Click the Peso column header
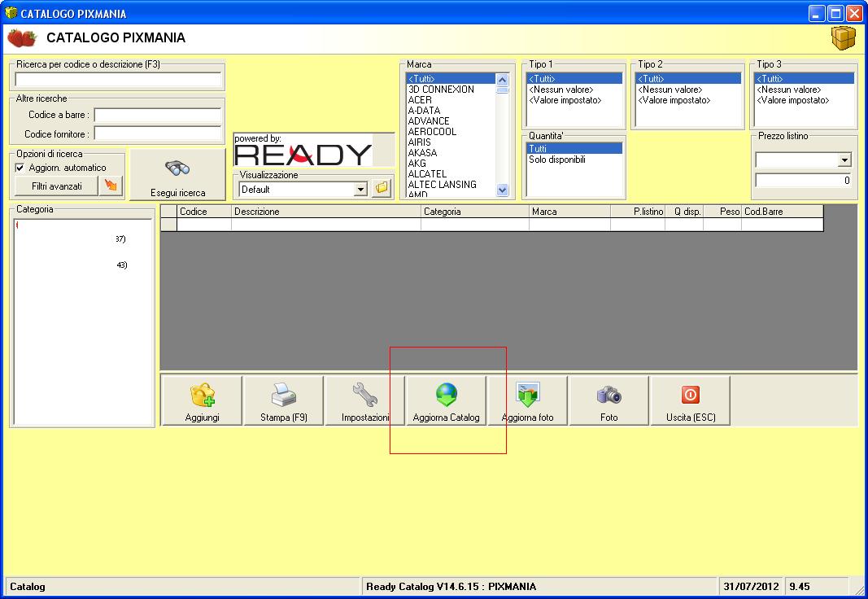 tap(722, 212)
